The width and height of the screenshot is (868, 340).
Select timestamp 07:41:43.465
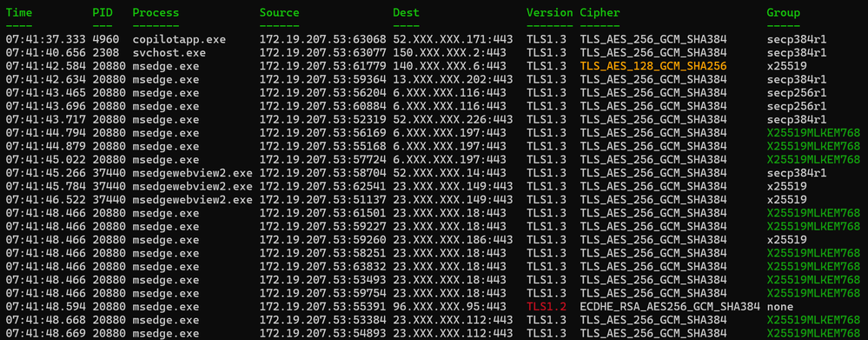[x=46, y=92]
